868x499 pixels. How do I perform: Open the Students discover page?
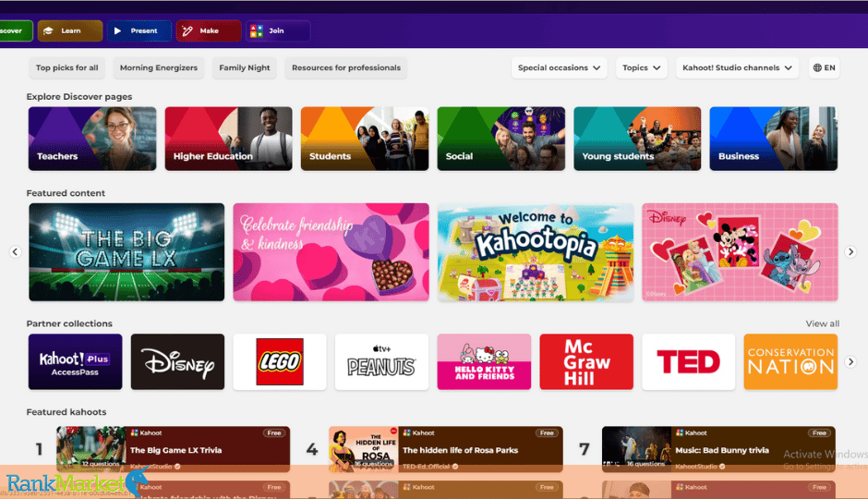click(x=365, y=139)
